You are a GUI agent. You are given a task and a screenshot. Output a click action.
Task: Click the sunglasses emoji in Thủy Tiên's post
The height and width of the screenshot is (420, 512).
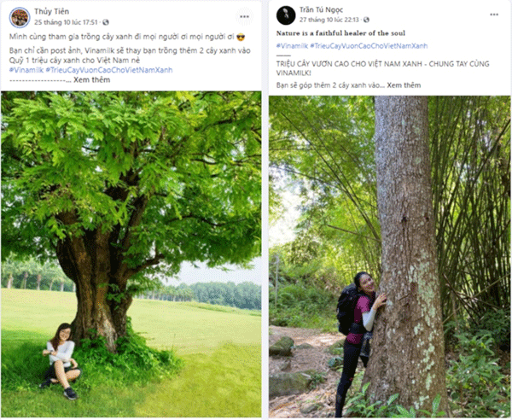click(241, 37)
